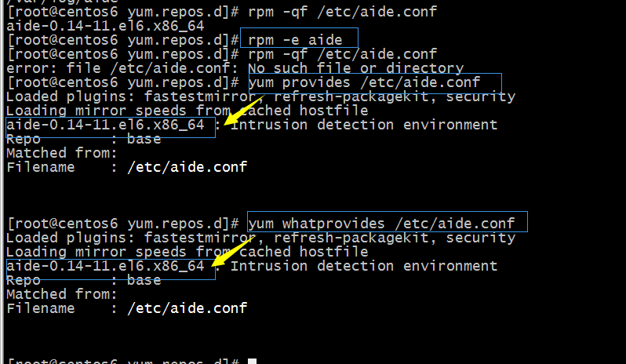
Task: Click the first 'Repo : base' line
Action: 84,139
